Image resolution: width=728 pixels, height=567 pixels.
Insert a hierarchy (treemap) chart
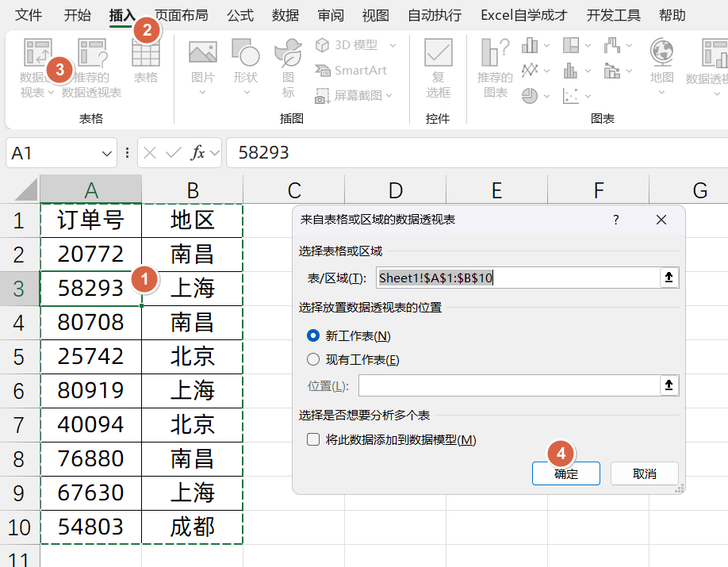coord(571,45)
